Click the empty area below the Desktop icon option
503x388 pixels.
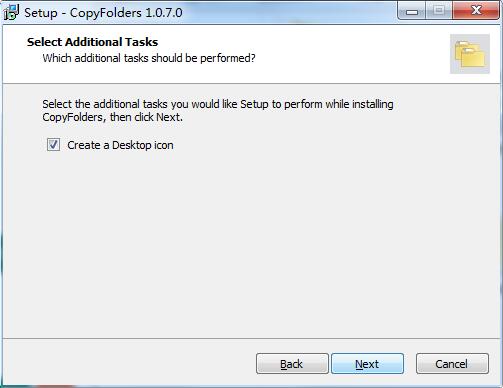(250, 243)
